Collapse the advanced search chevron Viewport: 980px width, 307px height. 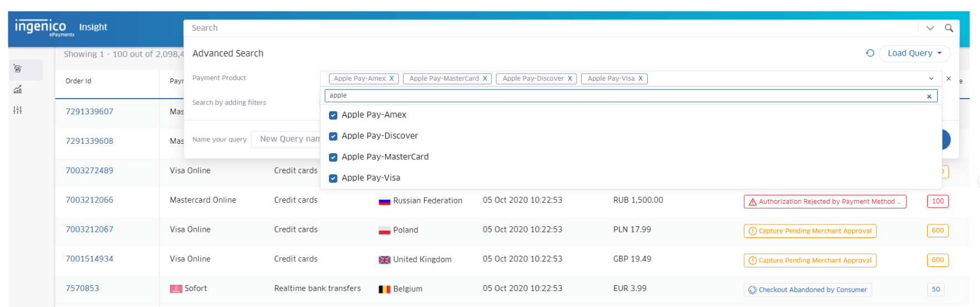[x=930, y=28]
